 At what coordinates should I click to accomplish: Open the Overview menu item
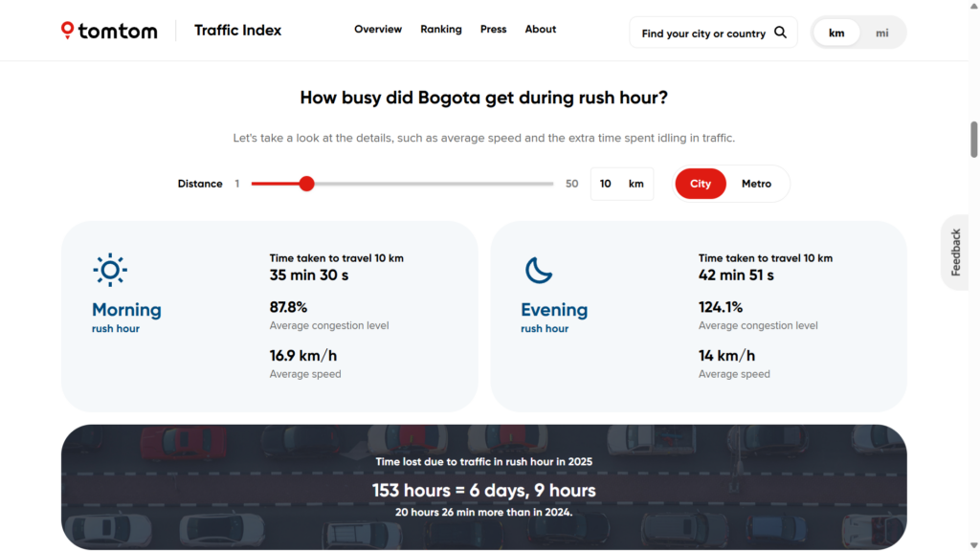coord(378,30)
